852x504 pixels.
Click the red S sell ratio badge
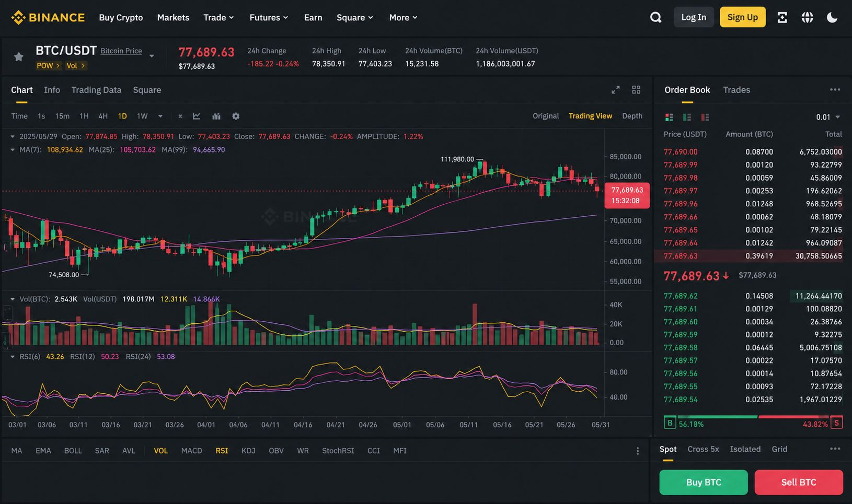point(836,423)
